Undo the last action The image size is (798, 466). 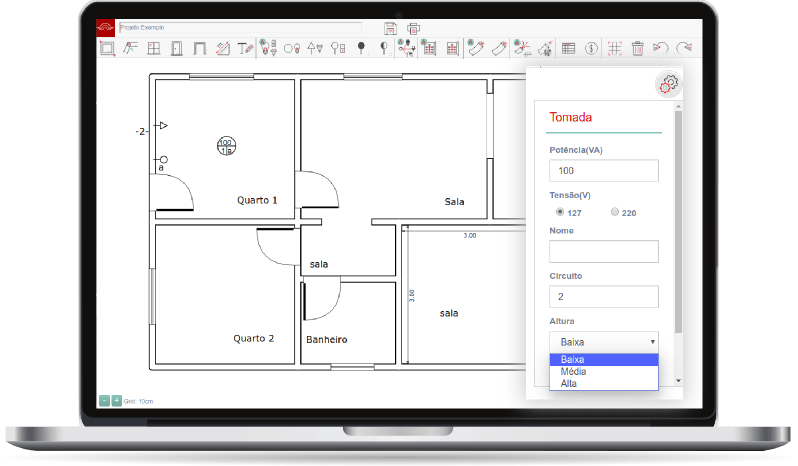coord(661,48)
